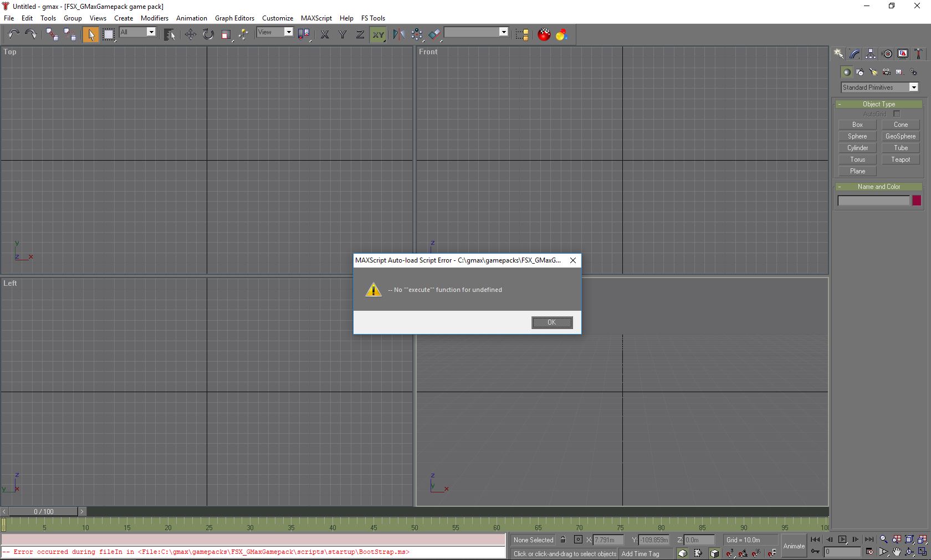Collapse the Name and Color rollout
This screenshot has width=931, height=560.
[878, 187]
